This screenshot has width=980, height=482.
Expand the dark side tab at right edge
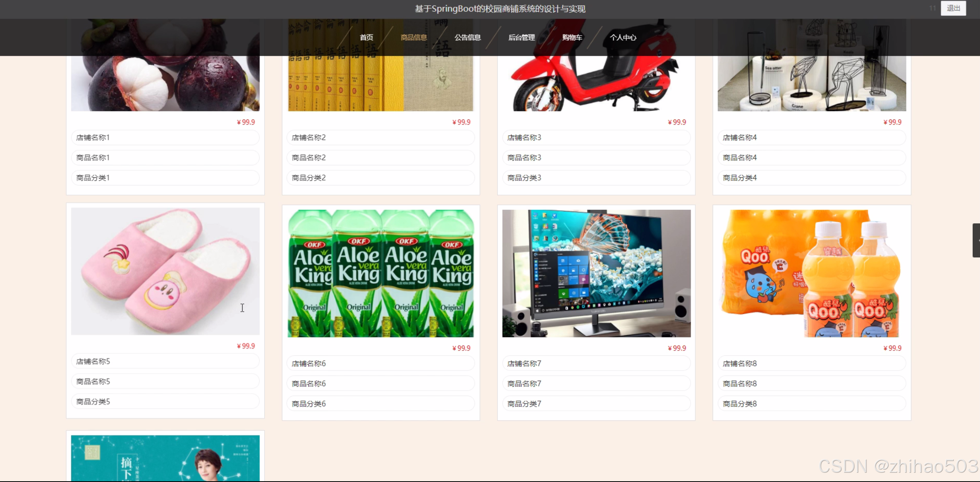pos(976,240)
